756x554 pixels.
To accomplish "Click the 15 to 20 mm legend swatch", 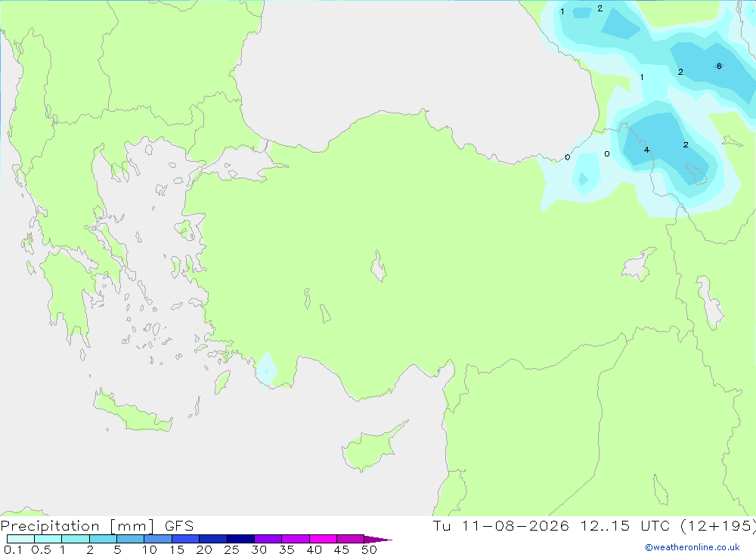I will (186, 539).
